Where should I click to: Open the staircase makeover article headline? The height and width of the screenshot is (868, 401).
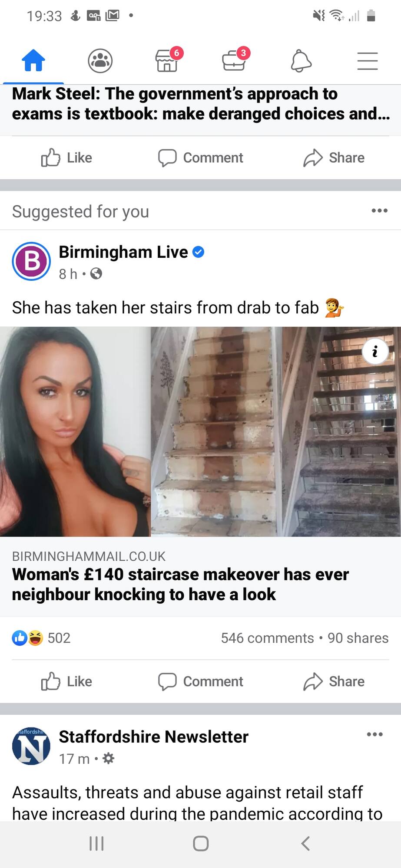pyautogui.click(x=180, y=584)
